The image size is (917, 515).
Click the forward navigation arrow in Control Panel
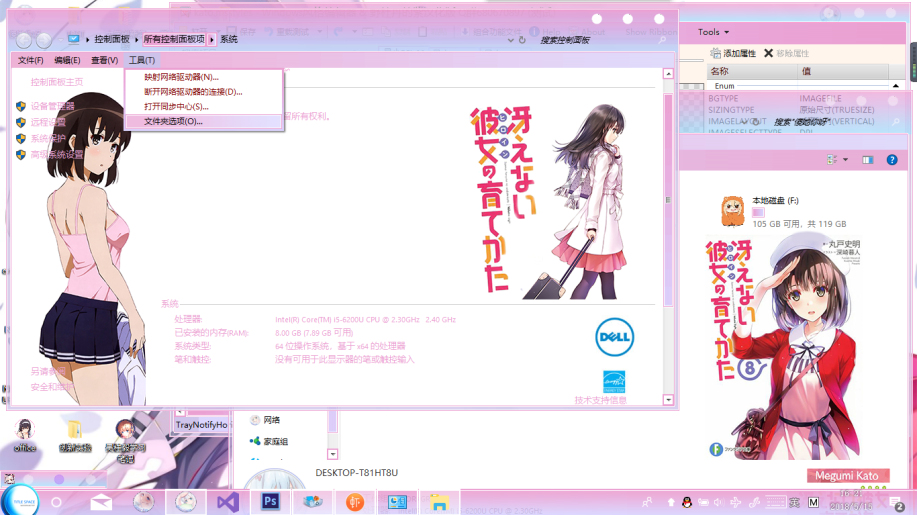pyautogui.click(x=44, y=40)
